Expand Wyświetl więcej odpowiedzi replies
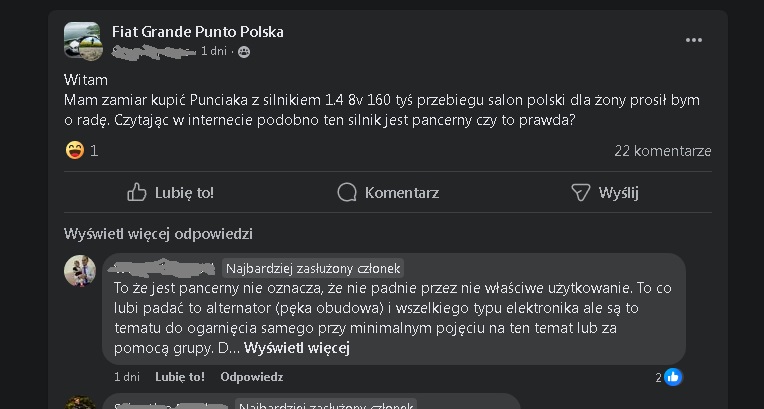 [x=158, y=234]
